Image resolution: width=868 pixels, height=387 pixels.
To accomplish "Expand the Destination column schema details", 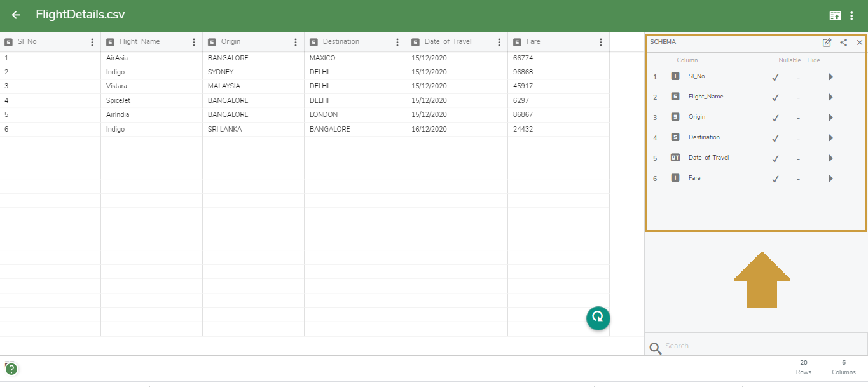I will pos(830,137).
